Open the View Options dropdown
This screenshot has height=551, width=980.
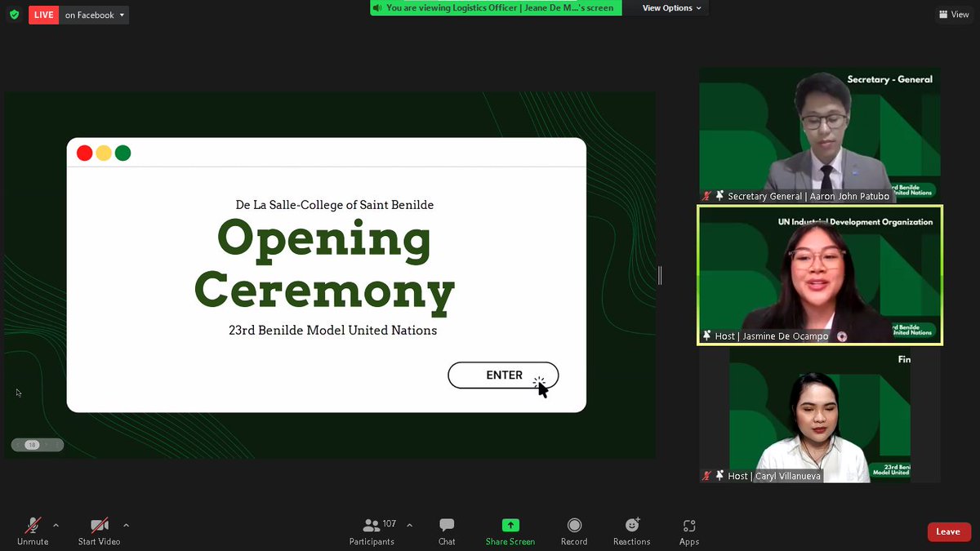click(x=672, y=8)
